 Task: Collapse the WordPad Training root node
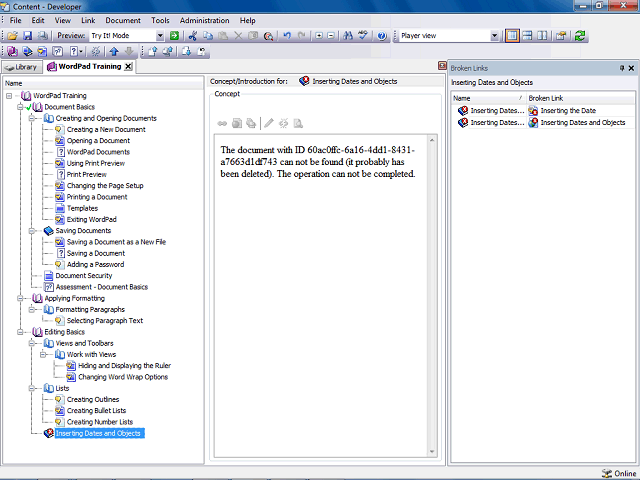point(9,96)
